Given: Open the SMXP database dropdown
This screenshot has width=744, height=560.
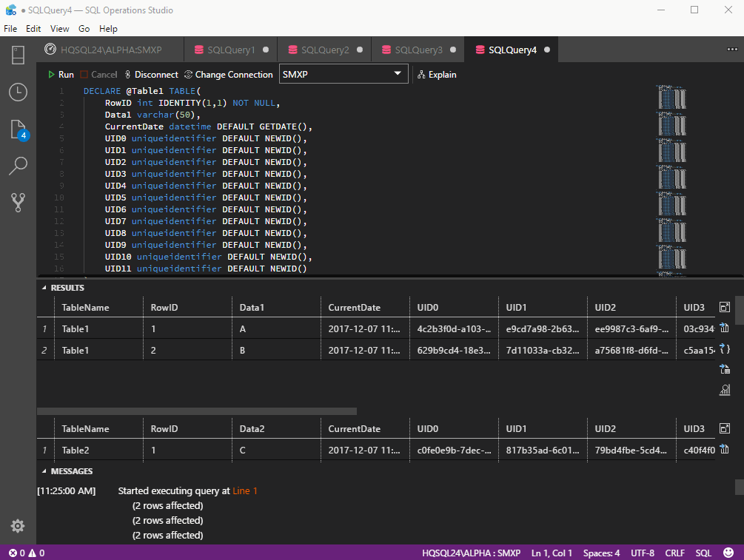Looking at the screenshot, I should pyautogui.click(x=343, y=74).
